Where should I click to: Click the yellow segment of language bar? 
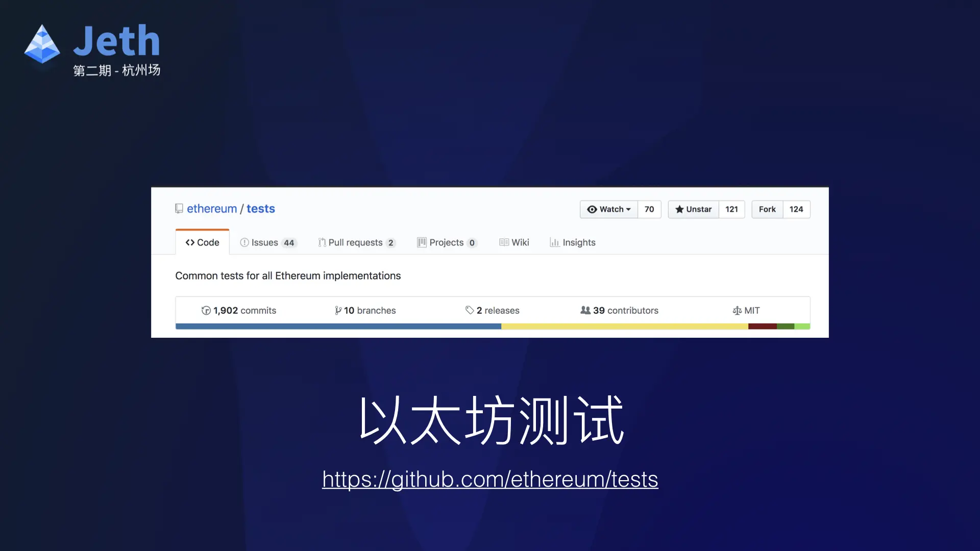[x=624, y=327]
